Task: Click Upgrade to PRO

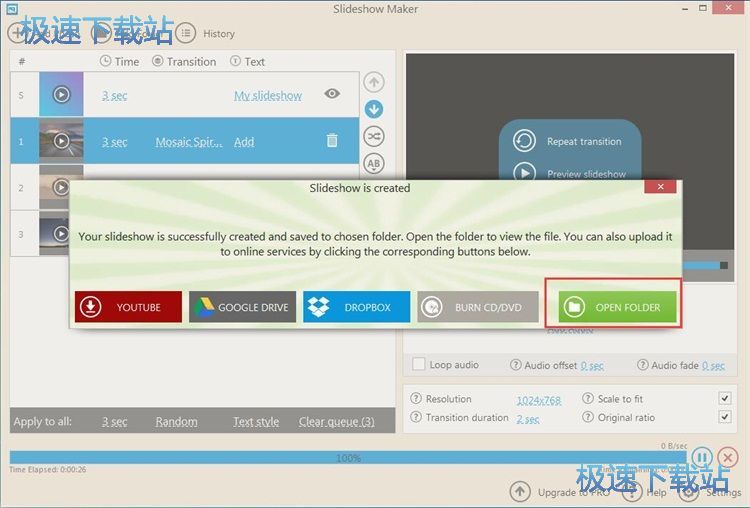Action: [x=561, y=491]
